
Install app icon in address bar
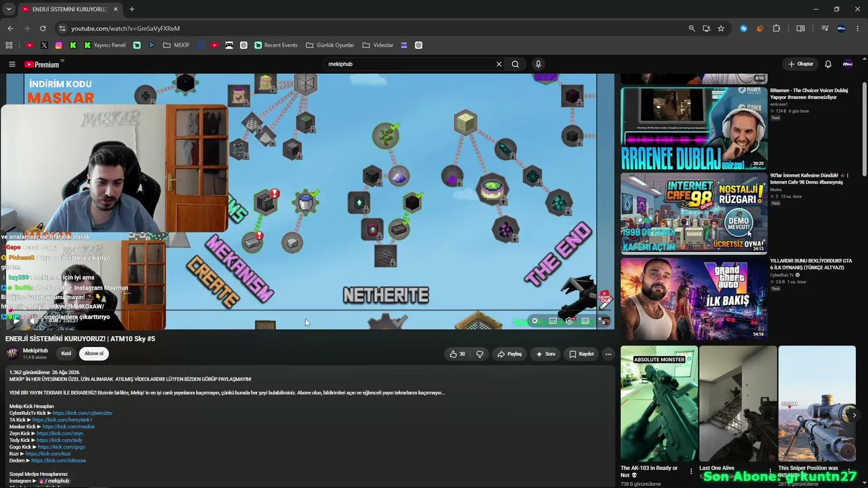pos(707,28)
